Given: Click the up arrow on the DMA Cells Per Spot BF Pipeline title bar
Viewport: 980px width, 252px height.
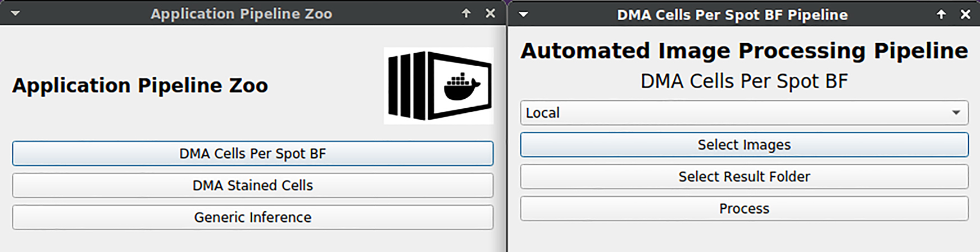Looking at the screenshot, I should [x=941, y=15].
